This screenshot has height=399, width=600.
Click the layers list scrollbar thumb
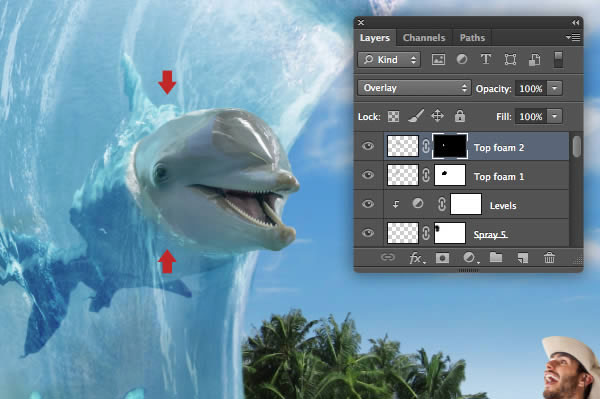(x=577, y=146)
